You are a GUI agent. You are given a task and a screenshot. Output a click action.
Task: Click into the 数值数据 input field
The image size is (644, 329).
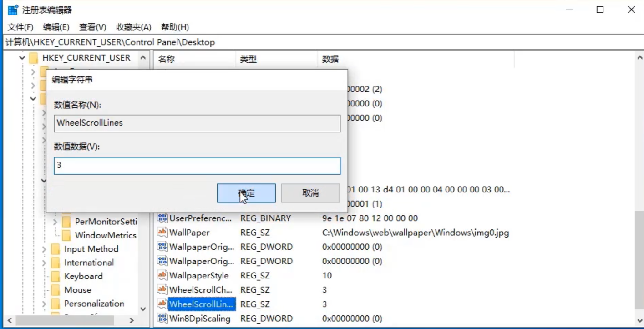pos(197,166)
